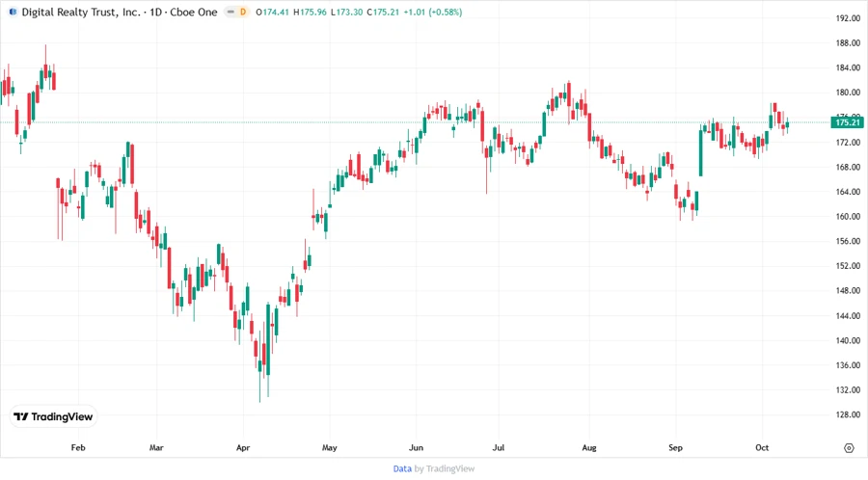The height and width of the screenshot is (480, 868).
Task: Click the 160.00 price axis label
Action: [848, 216]
